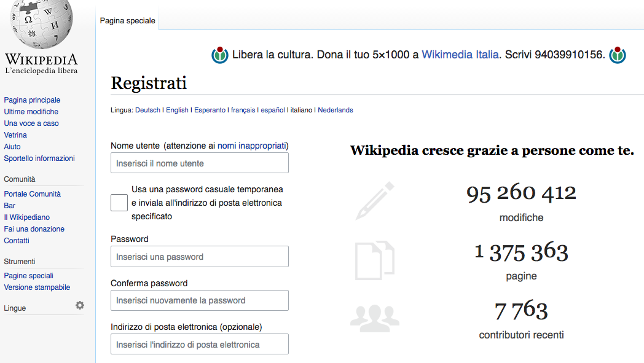This screenshot has height=363, width=644.
Task: Click the pages icon beside pagine
Action: pos(375,260)
